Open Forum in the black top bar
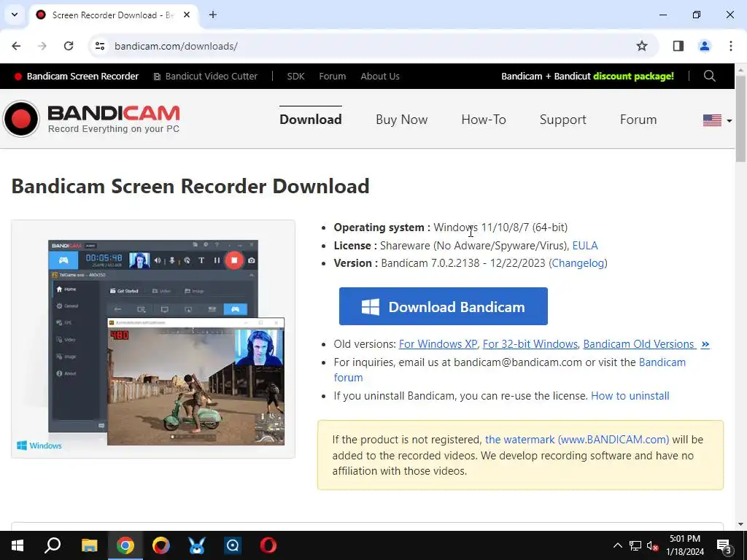This screenshot has height=560, width=747. [333, 76]
